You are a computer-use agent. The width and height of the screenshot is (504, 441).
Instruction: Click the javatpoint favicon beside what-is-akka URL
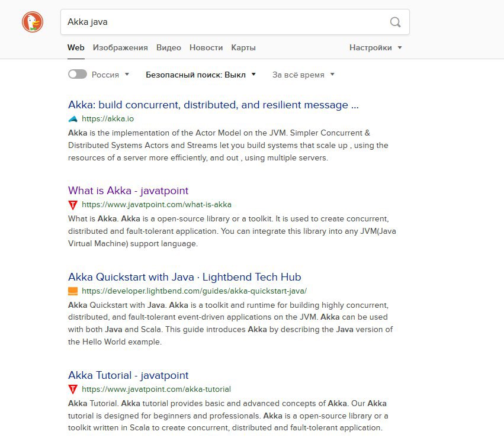coord(73,205)
